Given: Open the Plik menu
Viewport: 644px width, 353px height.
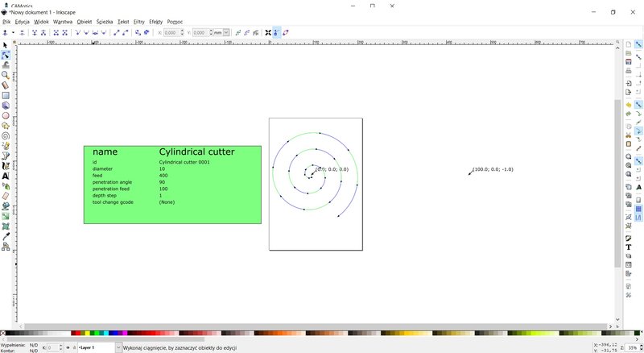Looking at the screenshot, I should tap(6, 22).
